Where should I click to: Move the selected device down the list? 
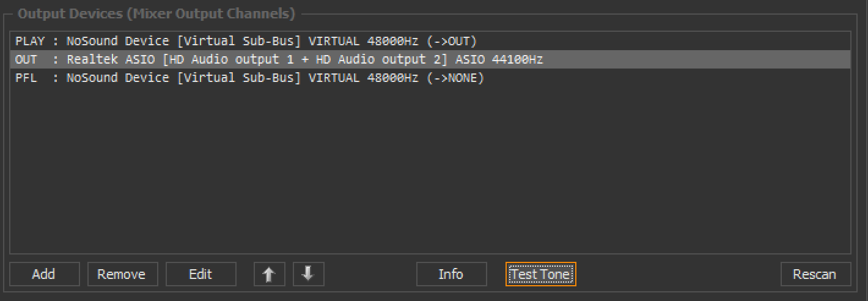click(x=308, y=274)
